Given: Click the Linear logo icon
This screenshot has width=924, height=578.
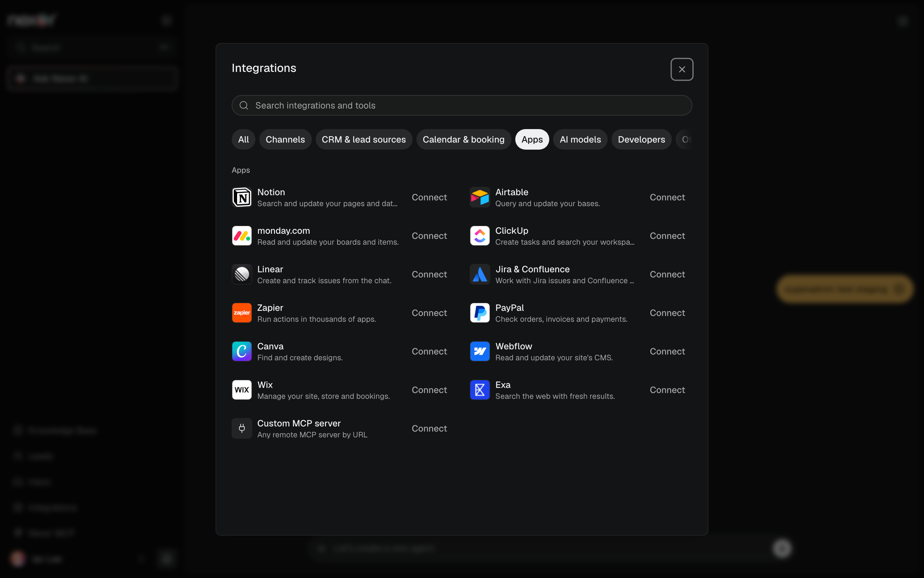Looking at the screenshot, I should click(x=242, y=275).
